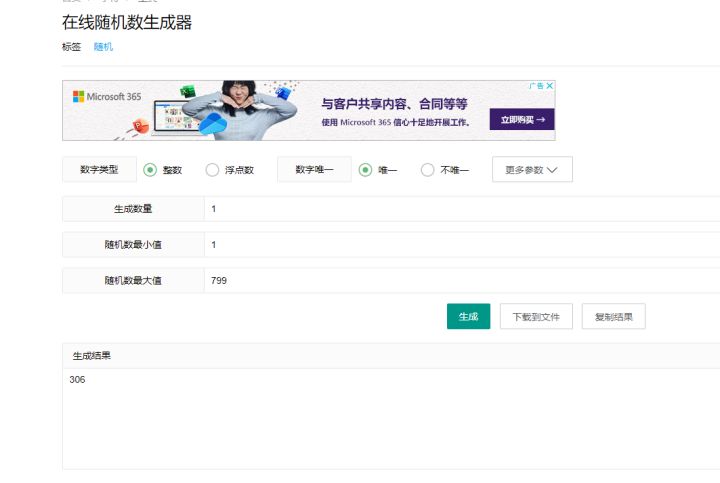Click the 随机数最小值 input field
The image size is (720, 483).
coord(462,245)
